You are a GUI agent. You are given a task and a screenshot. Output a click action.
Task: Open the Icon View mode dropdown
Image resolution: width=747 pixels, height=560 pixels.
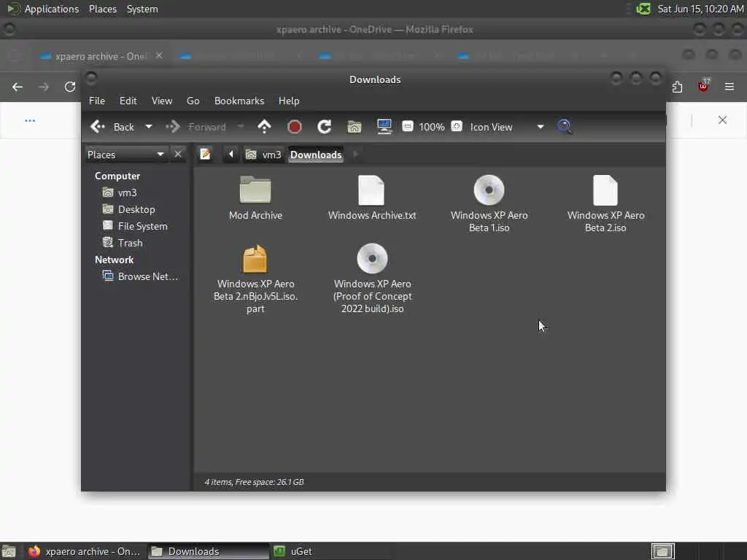click(506, 127)
